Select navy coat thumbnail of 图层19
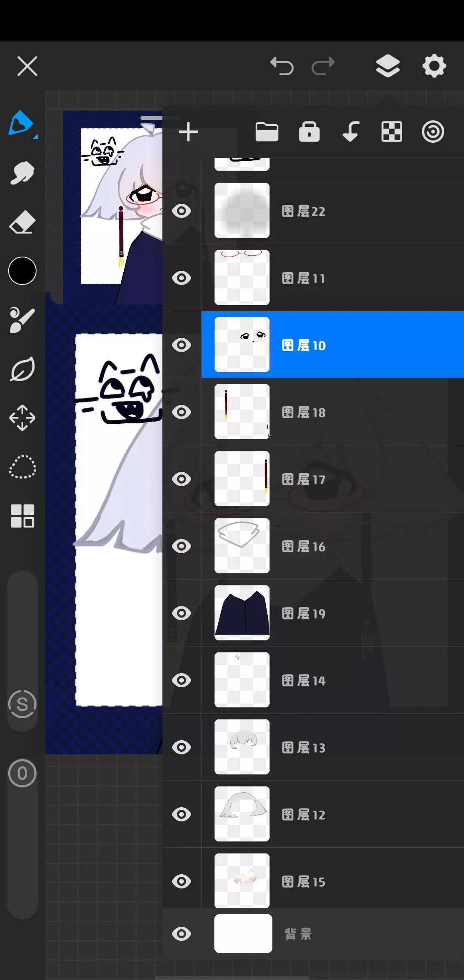464x980 pixels. (x=242, y=613)
